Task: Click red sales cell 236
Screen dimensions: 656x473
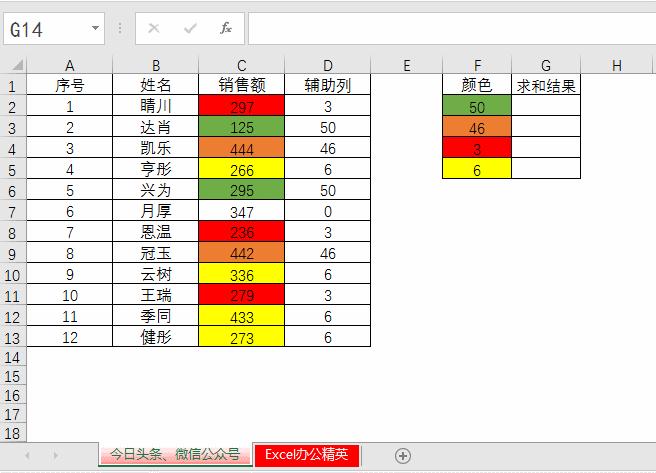Action: pos(242,232)
